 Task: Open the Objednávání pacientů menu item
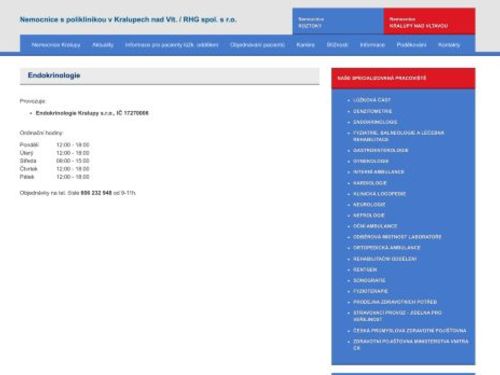257,45
